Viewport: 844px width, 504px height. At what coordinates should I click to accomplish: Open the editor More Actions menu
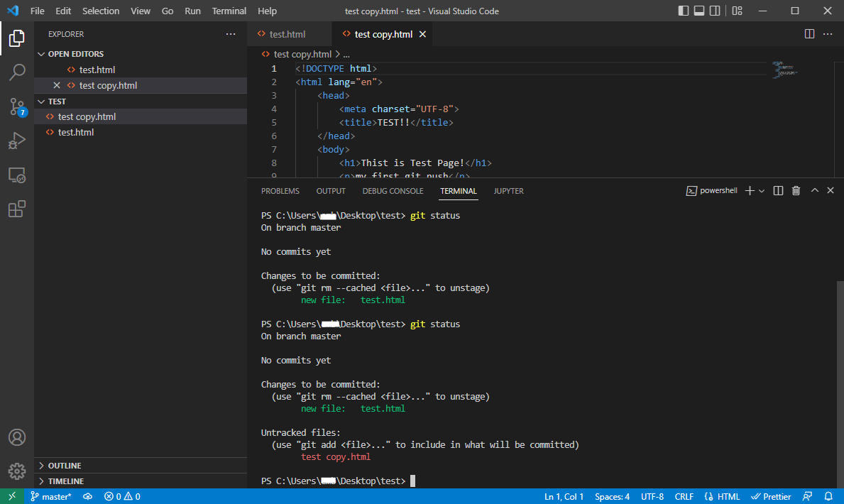pyautogui.click(x=828, y=34)
